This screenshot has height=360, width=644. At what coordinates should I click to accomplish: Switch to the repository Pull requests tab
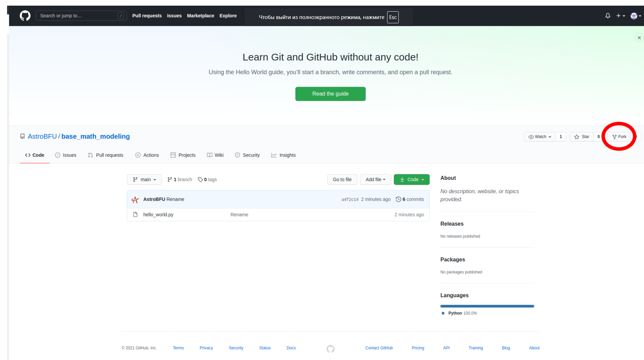pos(106,155)
